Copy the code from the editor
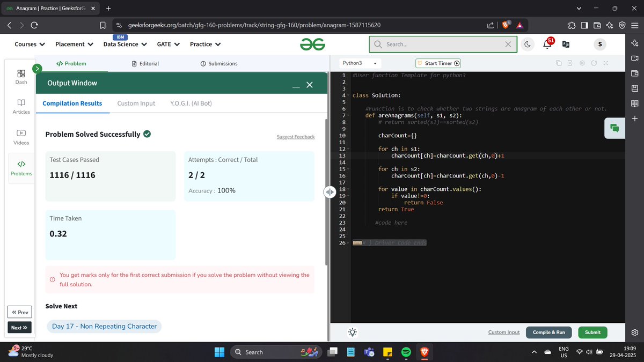Viewport: 644px width, 362px height. click(x=559, y=63)
